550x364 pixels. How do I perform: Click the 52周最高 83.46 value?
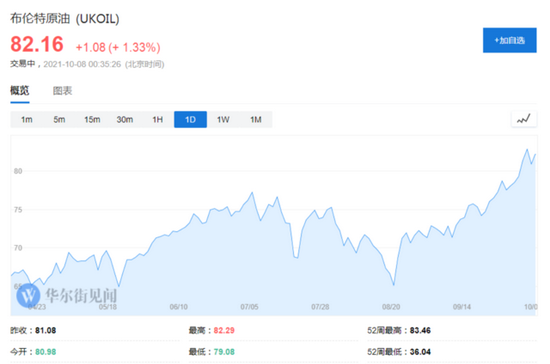(420, 330)
